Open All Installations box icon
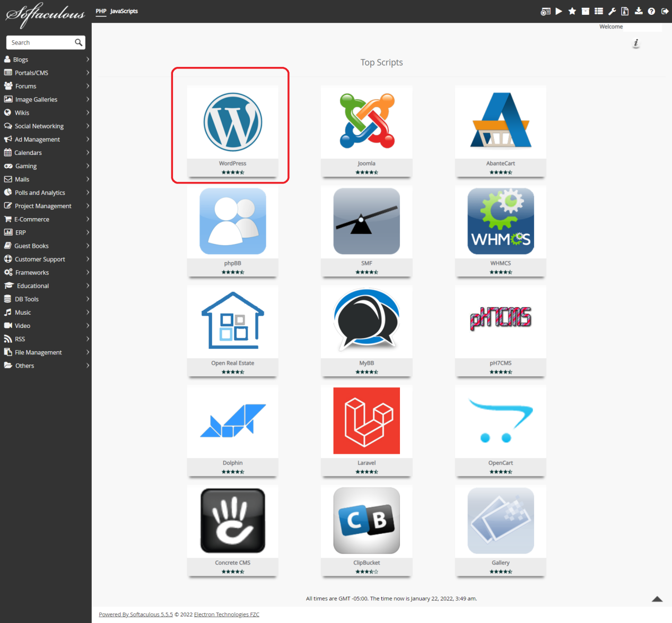The image size is (672, 623). 586,11
